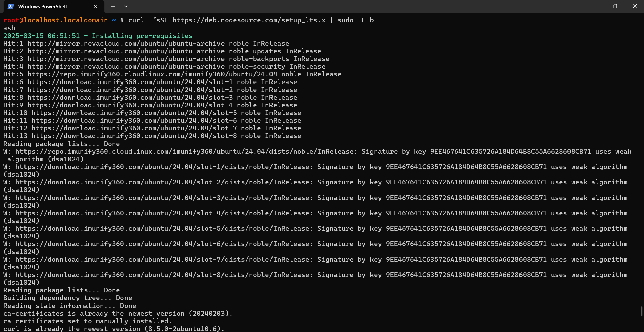This screenshot has height=332, width=644.
Task: Click the PowerShell icon on the active tab
Action: pos(10,6)
